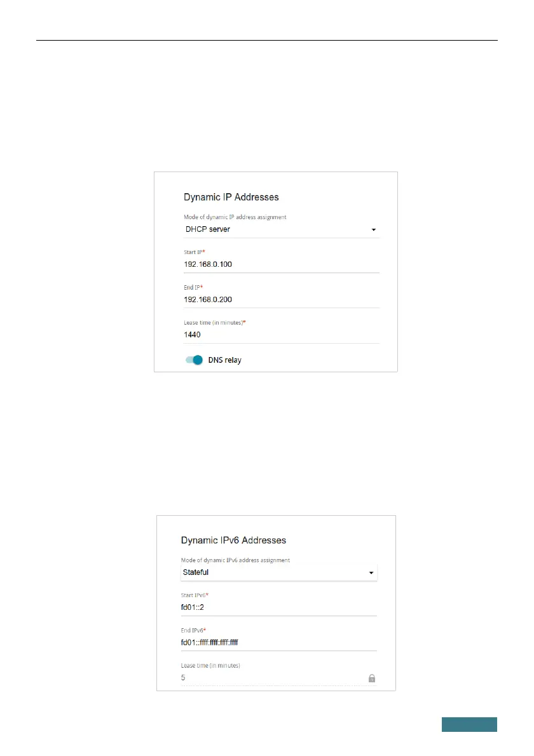The height and width of the screenshot is (756, 534).
Task: Focus the lease time field showing 1440
Action: pos(280,334)
